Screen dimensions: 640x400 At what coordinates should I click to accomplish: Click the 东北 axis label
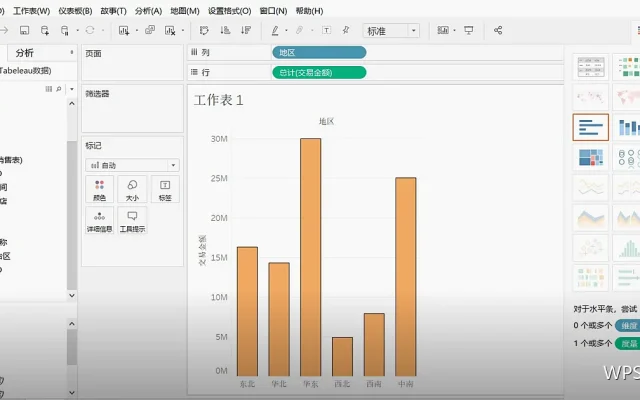tap(247, 384)
